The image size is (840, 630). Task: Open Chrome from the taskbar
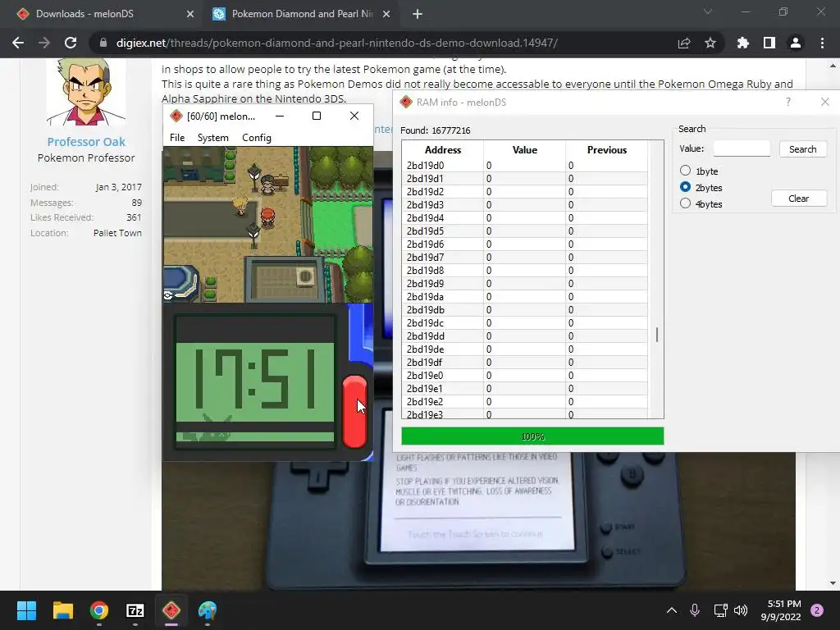99,610
